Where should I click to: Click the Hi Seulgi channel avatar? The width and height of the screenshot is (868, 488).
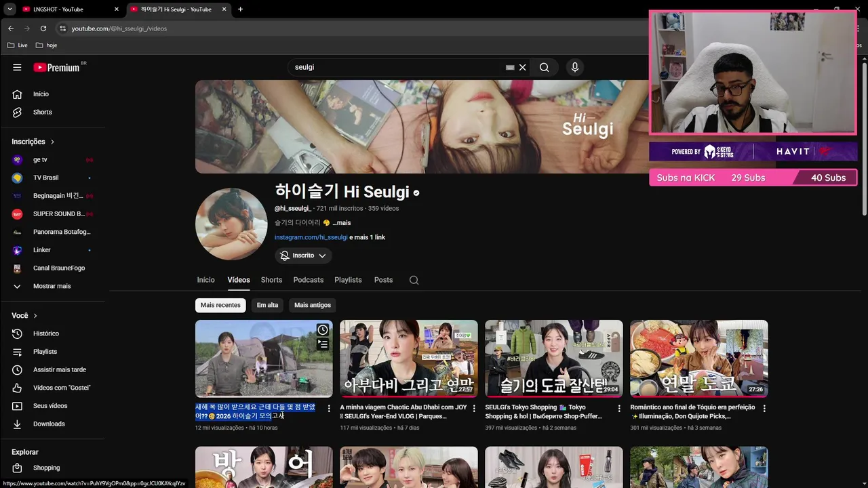[x=231, y=224]
